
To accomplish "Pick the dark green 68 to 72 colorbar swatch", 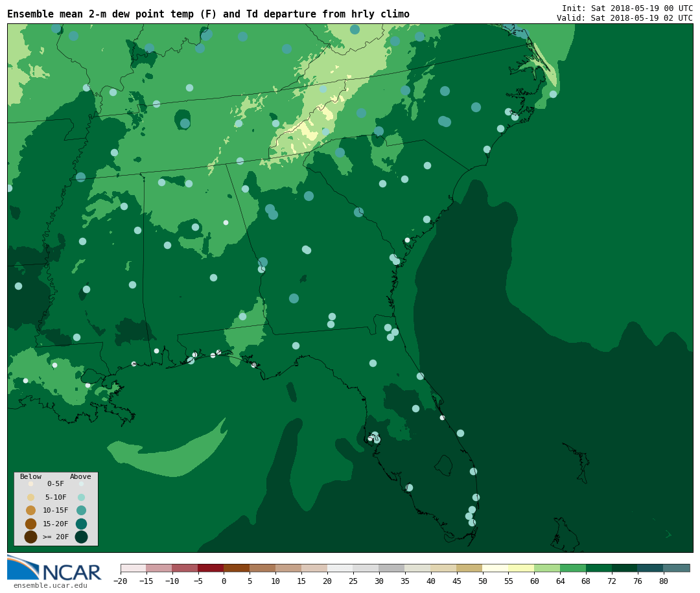I will click(x=599, y=568).
